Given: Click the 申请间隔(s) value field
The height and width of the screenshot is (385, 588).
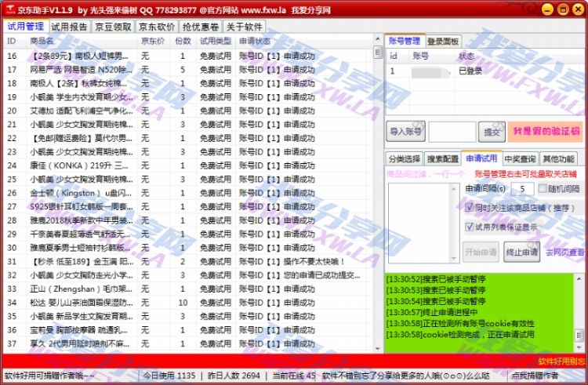Looking at the screenshot, I should (x=522, y=188).
